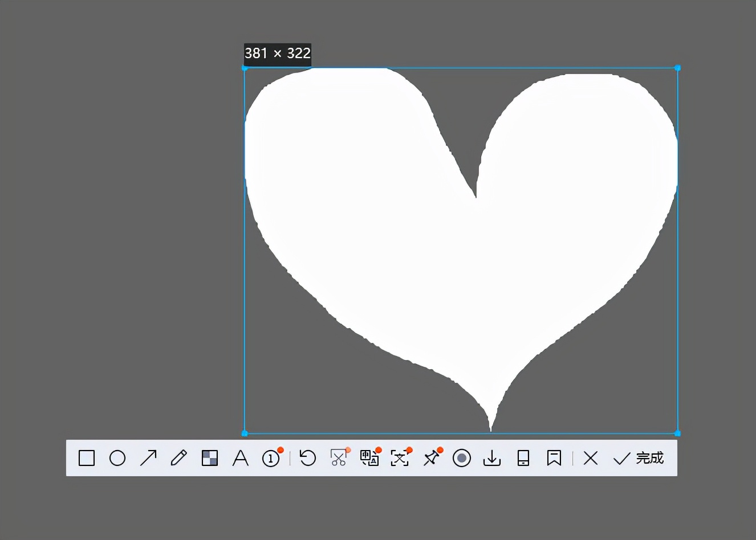This screenshot has width=756, height=540.
Task: Click the top-right selection corner handle
Action: point(677,68)
